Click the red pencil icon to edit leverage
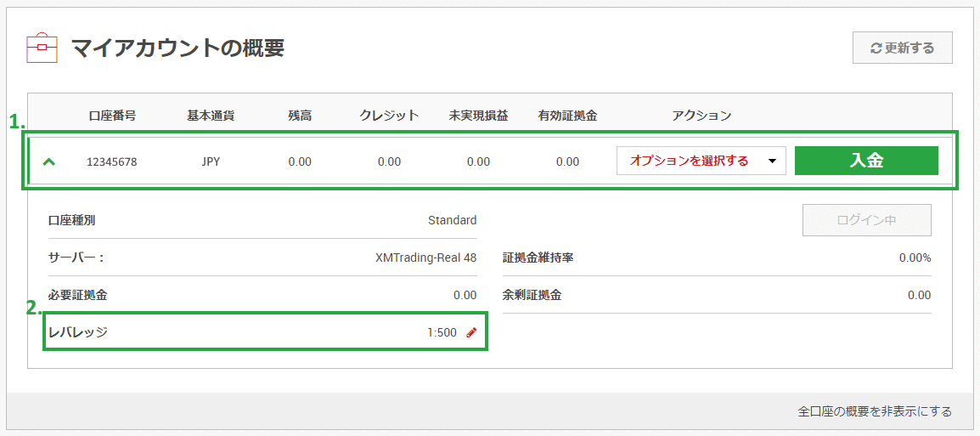This screenshot has width=980, height=436. pos(471,333)
